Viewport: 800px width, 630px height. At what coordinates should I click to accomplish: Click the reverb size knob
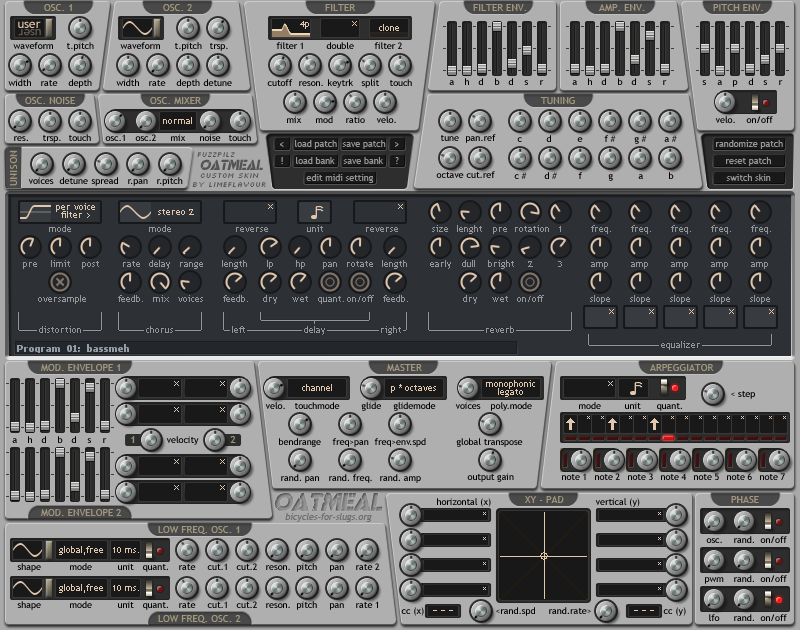[x=439, y=211]
